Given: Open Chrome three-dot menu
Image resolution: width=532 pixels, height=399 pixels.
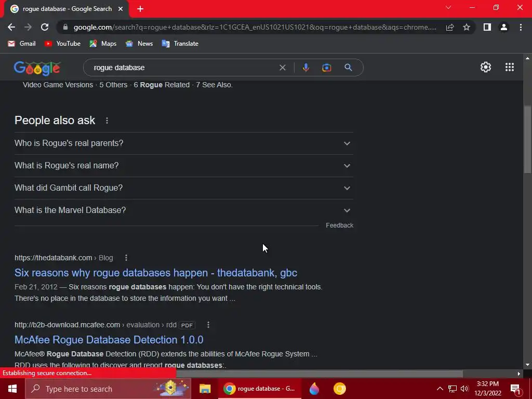Looking at the screenshot, I should coord(521,27).
